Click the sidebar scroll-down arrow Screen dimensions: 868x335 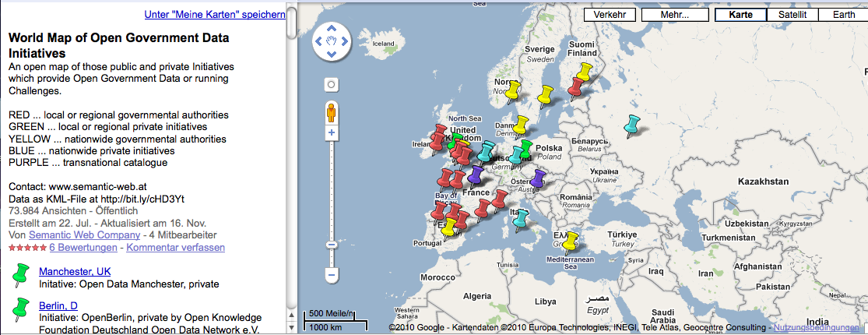click(290, 327)
